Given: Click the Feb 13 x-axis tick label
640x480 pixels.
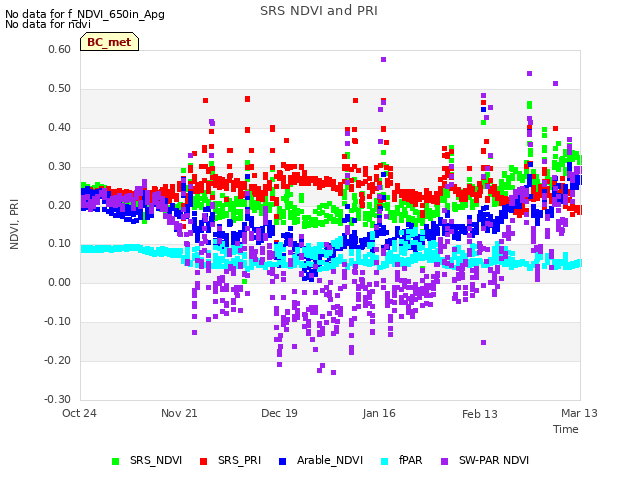Looking at the screenshot, I should [480, 414].
